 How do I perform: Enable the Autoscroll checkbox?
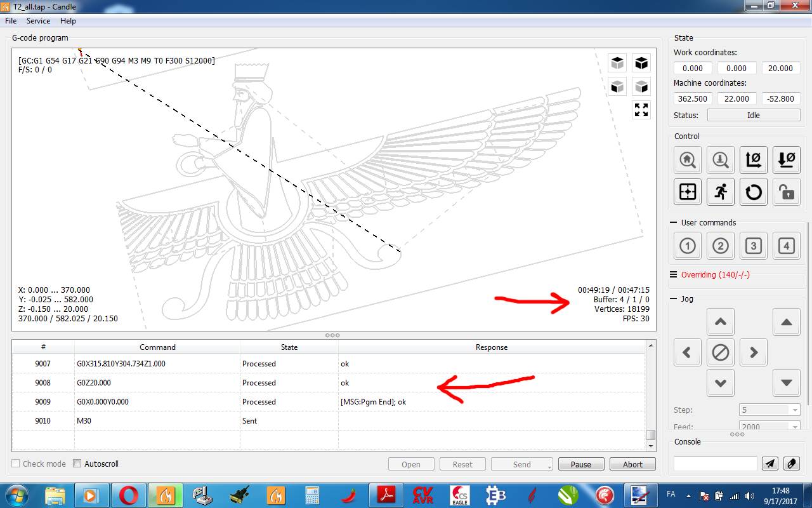pos(77,464)
